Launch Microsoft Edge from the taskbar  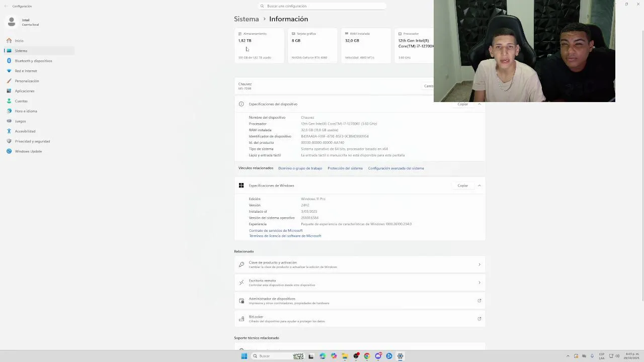[323, 356]
